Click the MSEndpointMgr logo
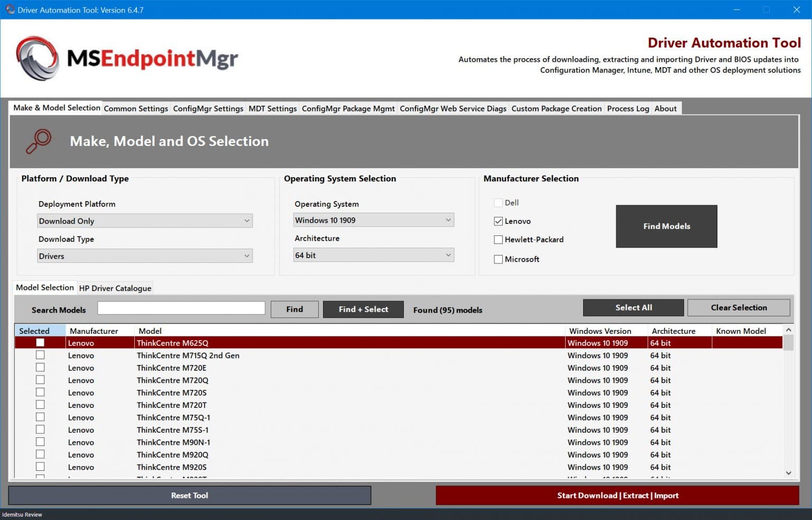 [x=127, y=58]
